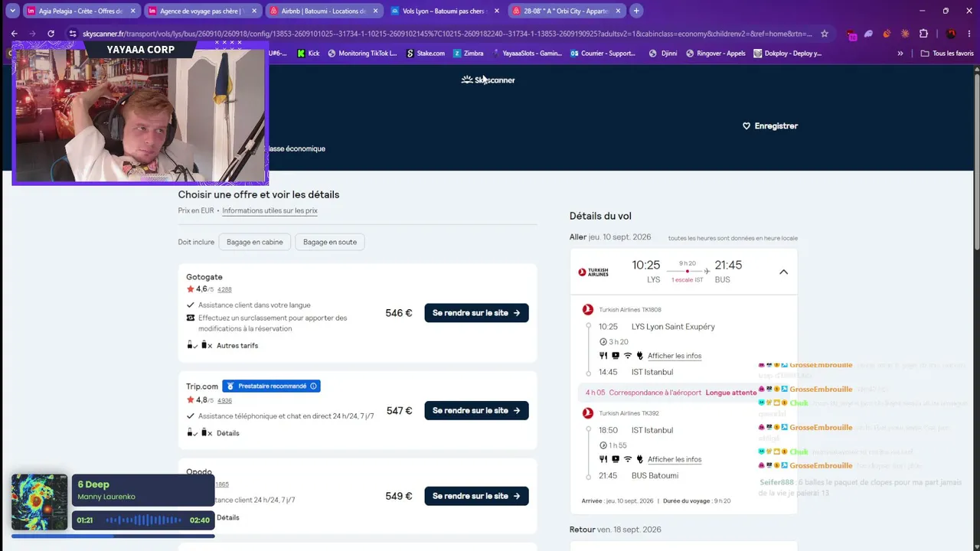
Task: Go to Gotogate site for 546 €
Action: [476, 313]
